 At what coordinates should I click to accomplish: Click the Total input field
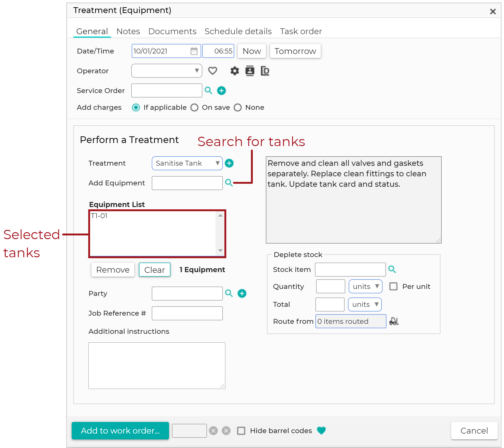[330, 304]
